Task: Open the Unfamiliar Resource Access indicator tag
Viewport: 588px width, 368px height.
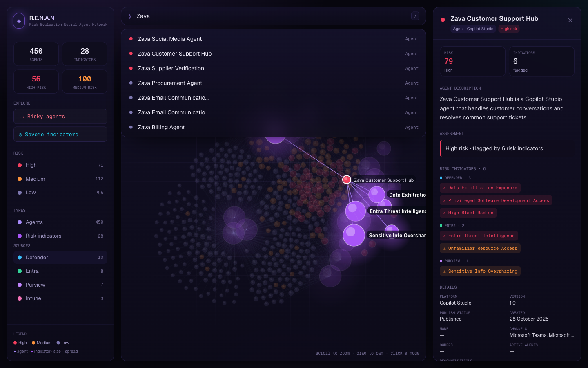Action: [480, 248]
